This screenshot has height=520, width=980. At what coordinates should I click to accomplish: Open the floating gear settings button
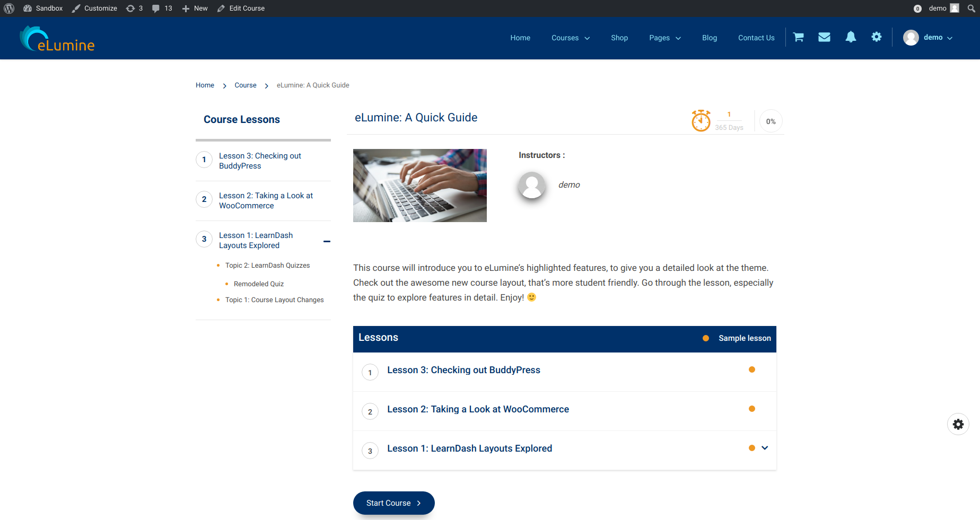tap(958, 424)
